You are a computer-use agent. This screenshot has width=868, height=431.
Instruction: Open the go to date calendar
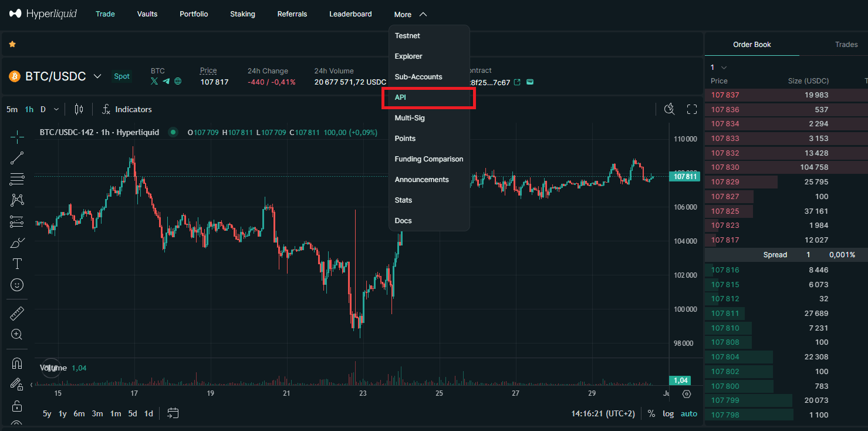pyautogui.click(x=173, y=413)
